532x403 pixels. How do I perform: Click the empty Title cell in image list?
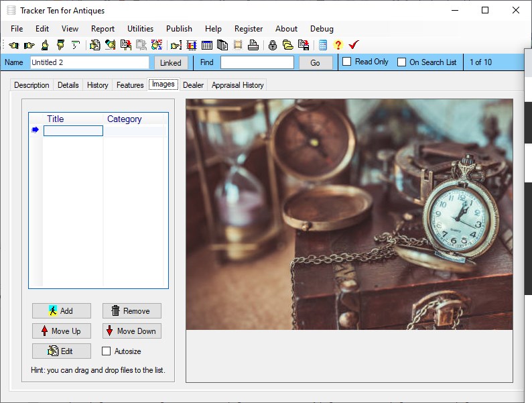click(73, 131)
